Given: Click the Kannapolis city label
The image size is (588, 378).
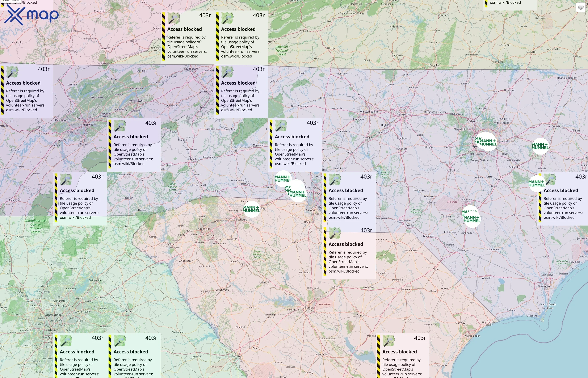Looking at the screenshot, I should tap(340, 168).
